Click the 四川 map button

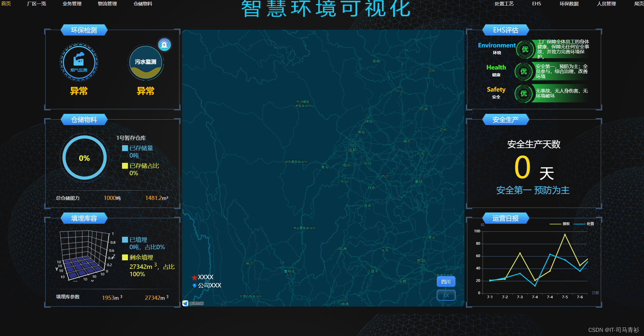pos(446,282)
